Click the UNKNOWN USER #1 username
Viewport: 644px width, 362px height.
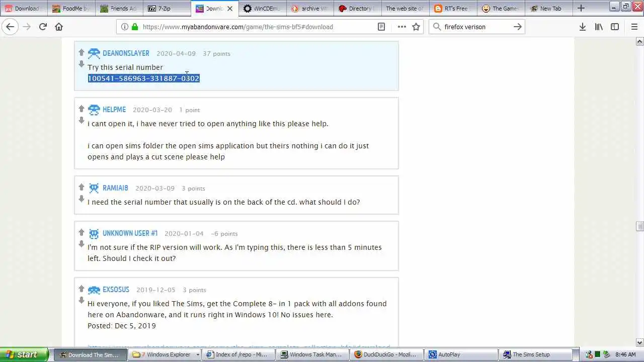(x=130, y=233)
